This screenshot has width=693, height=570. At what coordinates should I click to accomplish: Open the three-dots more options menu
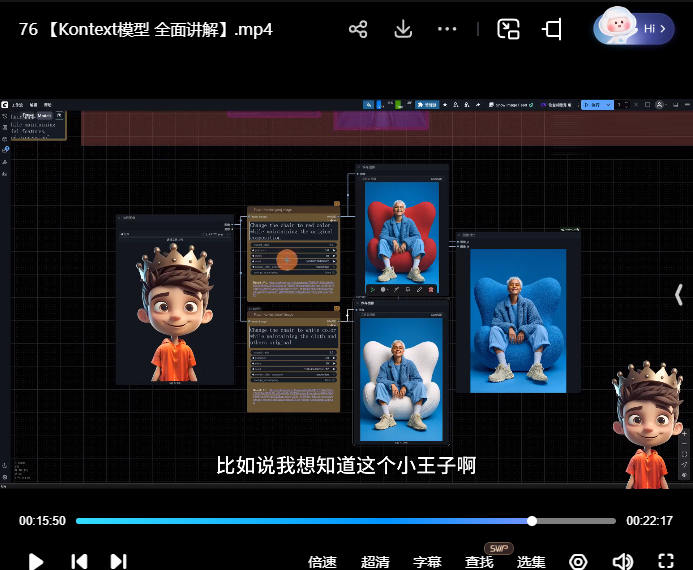click(x=447, y=29)
